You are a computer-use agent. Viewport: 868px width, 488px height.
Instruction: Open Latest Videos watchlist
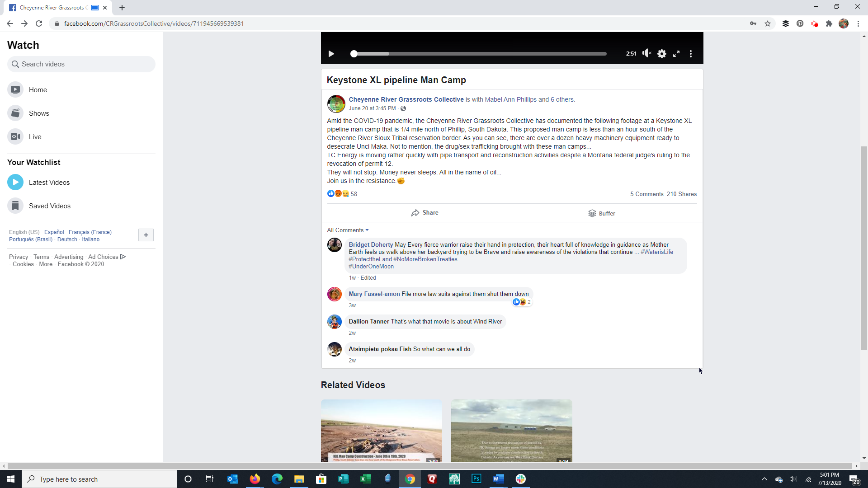[49, 183]
